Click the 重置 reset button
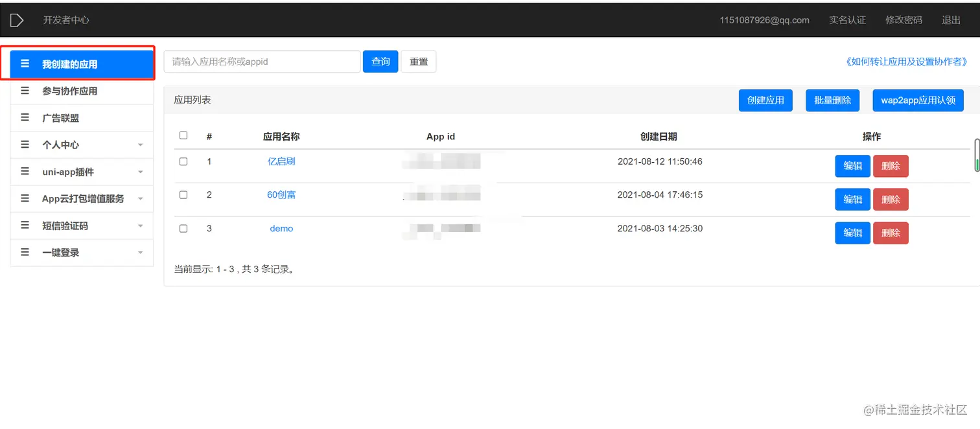Viewport: 980px width, 429px height. pos(419,62)
